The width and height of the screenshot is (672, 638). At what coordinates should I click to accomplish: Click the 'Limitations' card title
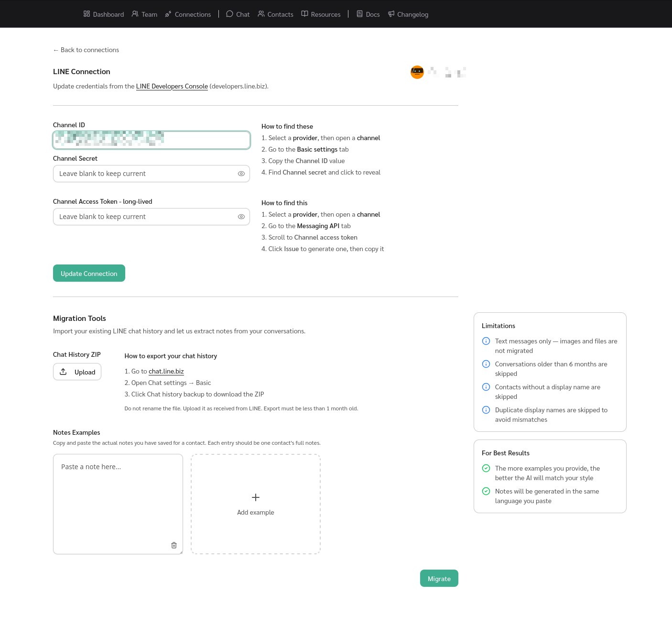499,326
